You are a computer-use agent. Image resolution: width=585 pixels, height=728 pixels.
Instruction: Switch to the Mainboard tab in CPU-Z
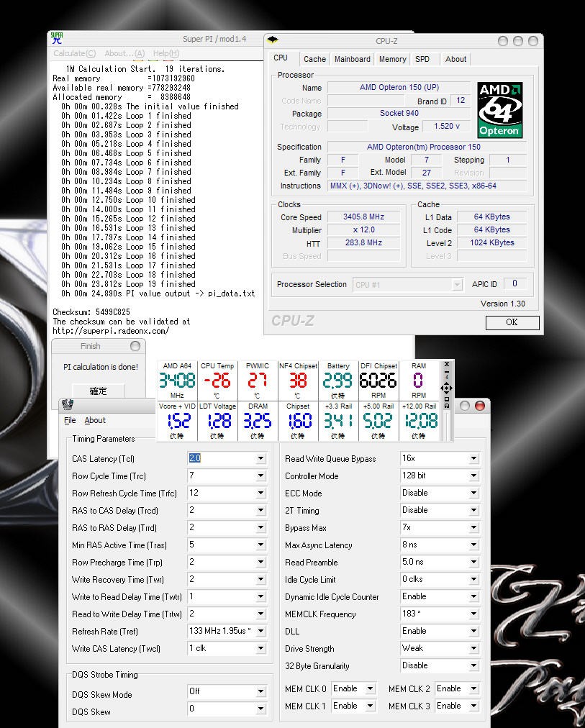pos(353,59)
